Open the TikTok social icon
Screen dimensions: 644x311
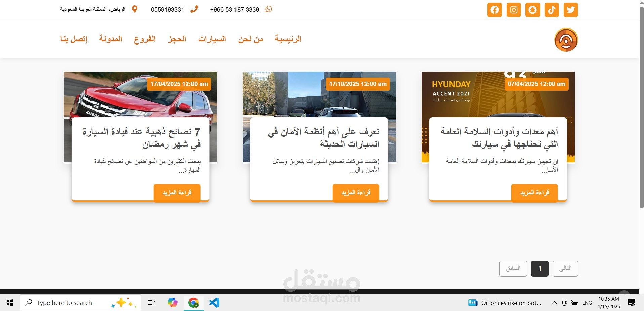click(x=552, y=10)
